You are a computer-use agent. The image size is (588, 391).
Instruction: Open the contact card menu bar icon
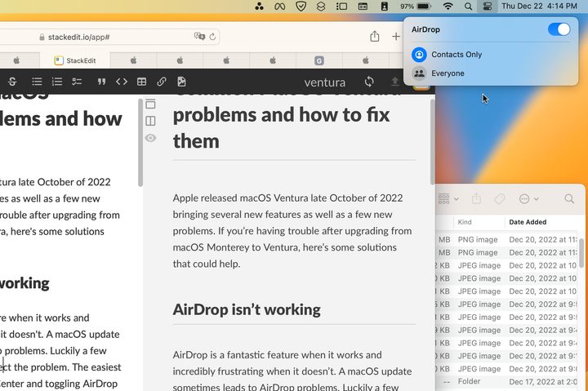(x=384, y=7)
